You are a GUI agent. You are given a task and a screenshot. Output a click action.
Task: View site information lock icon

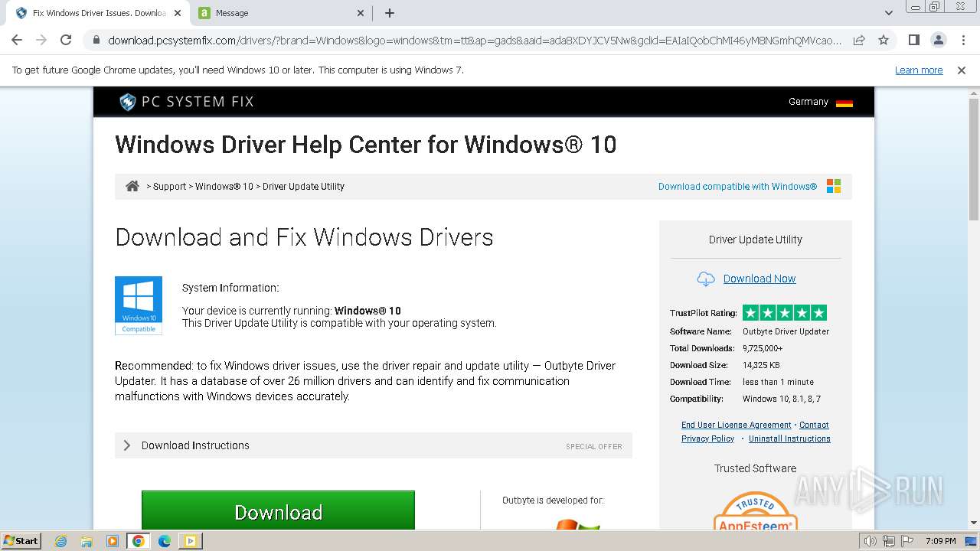[96, 40]
